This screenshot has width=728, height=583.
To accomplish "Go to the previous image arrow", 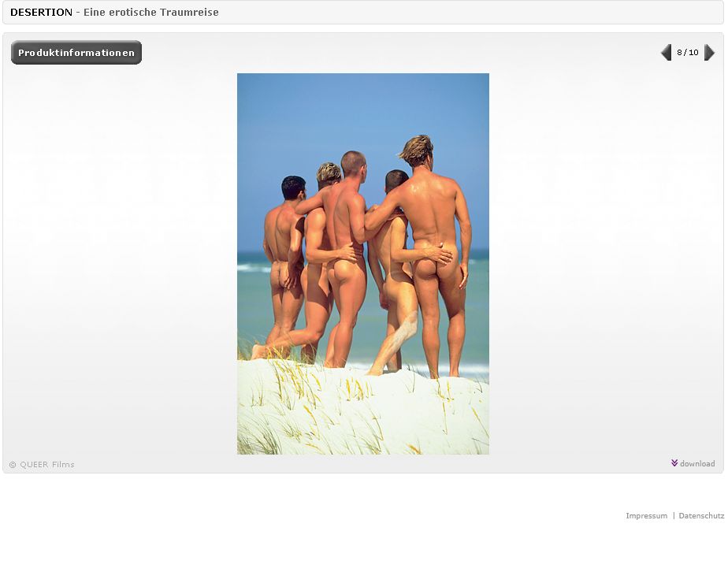I will click(667, 53).
